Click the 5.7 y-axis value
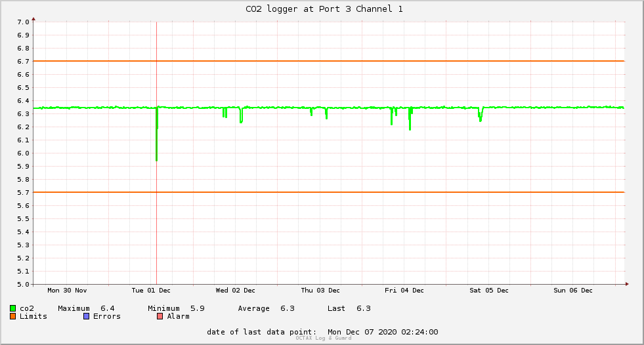The height and width of the screenshot is (345, 644). (x=23, y=193)
